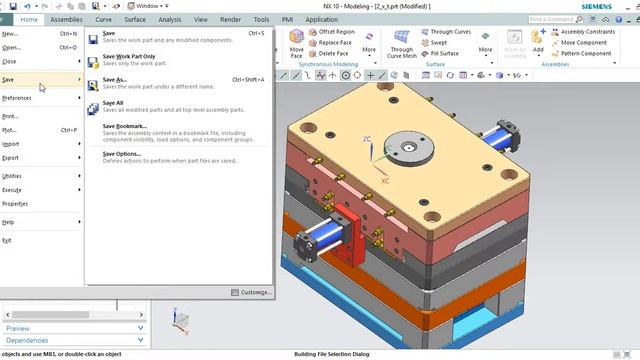This screenshot has width=640, height=360.
Task: Click the Customize... button at menu bottom
Action: (251, 292)
